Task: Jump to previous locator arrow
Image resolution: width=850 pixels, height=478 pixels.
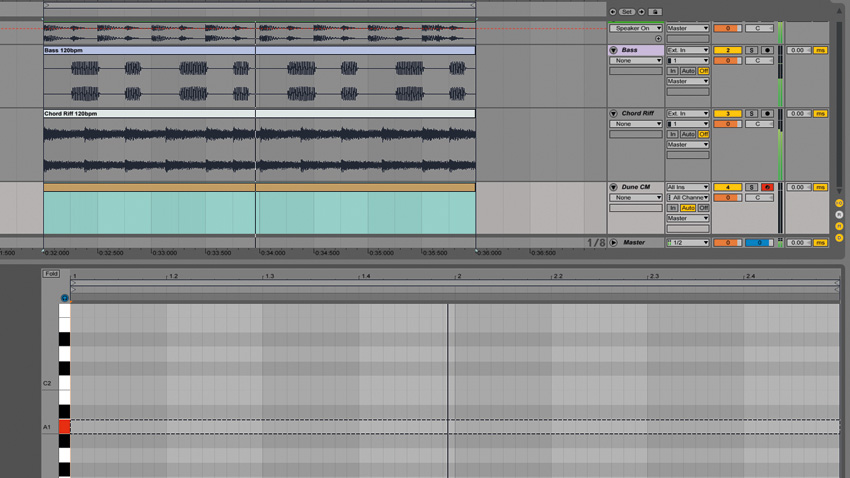Action: click(x=613, y=12)
